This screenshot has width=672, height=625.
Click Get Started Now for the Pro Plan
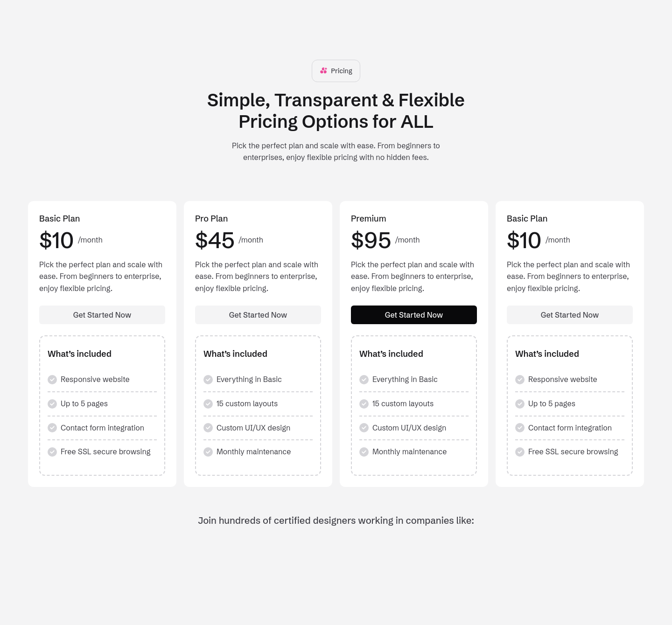click(258, 315)
